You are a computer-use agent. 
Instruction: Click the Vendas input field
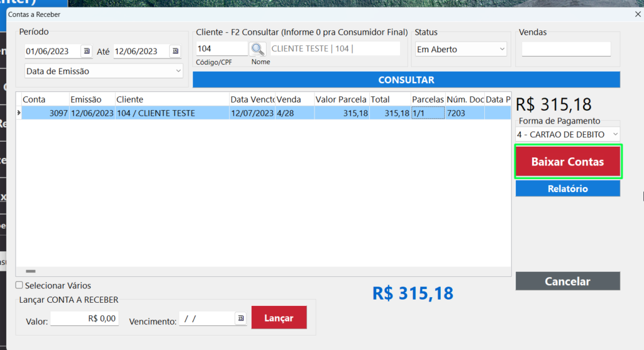(566, 49)
